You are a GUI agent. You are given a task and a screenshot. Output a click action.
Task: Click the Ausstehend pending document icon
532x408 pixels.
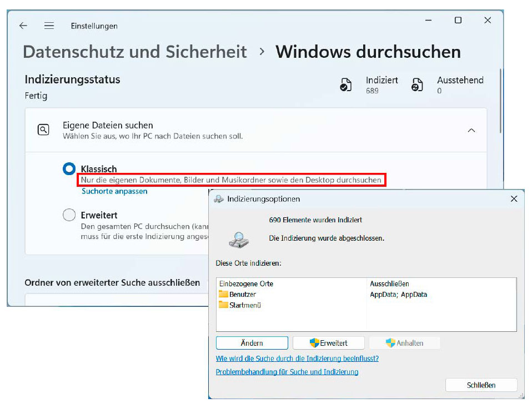417,84
